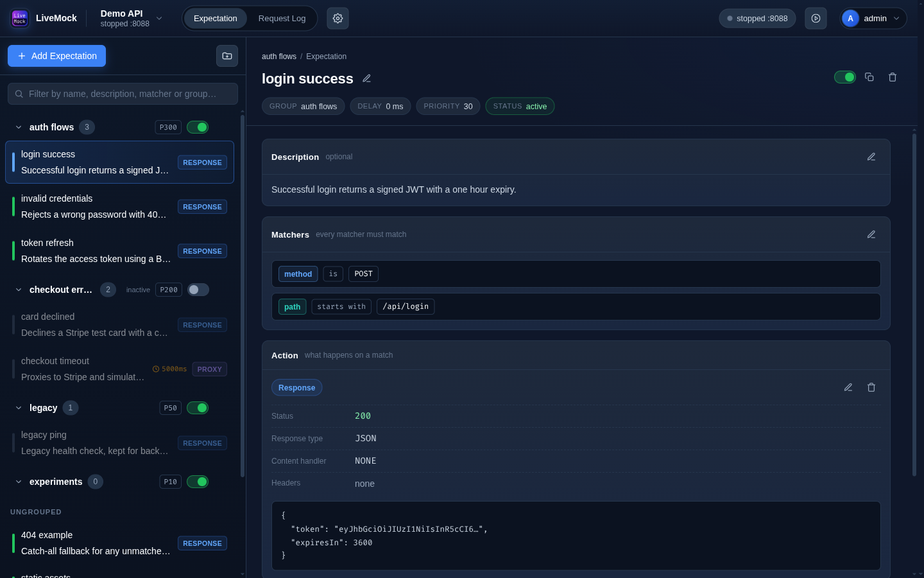
Task: Select the token refresh expectation
Action: click(119, 251)
